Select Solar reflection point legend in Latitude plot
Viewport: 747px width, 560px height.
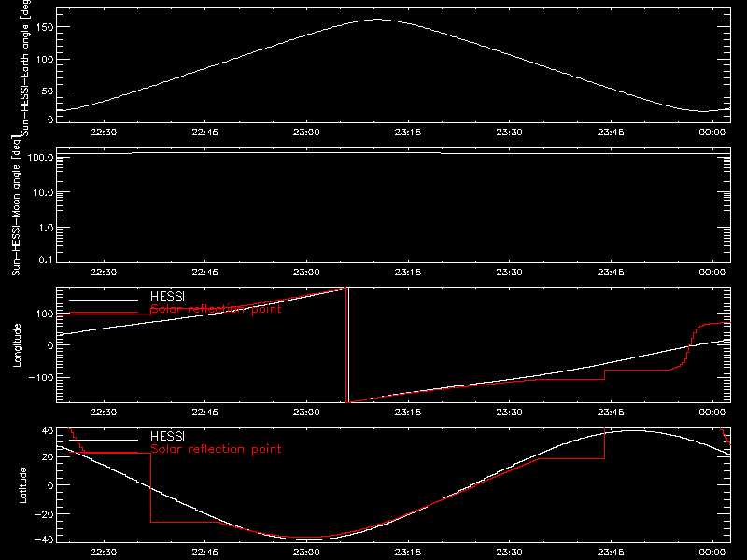point(216,449)
